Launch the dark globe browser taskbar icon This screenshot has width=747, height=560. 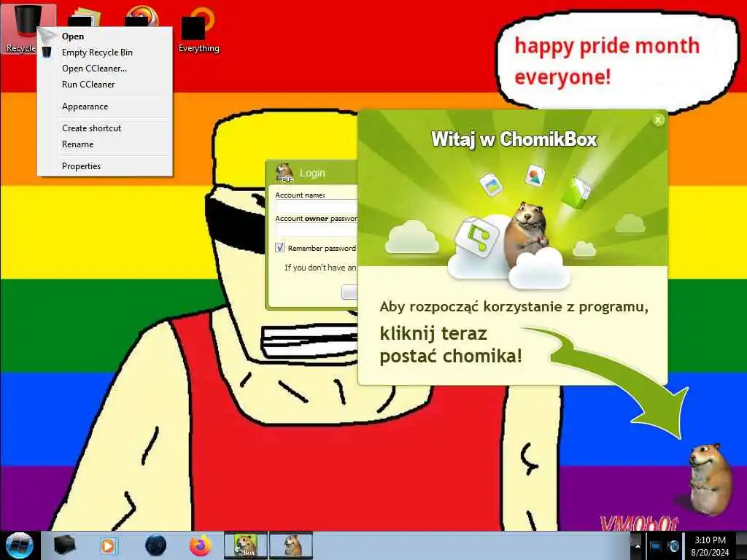click(155, 545)
